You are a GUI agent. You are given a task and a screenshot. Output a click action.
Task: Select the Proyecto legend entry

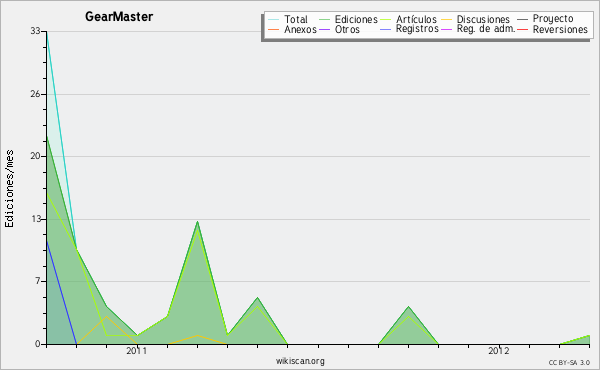click(553, 19)
